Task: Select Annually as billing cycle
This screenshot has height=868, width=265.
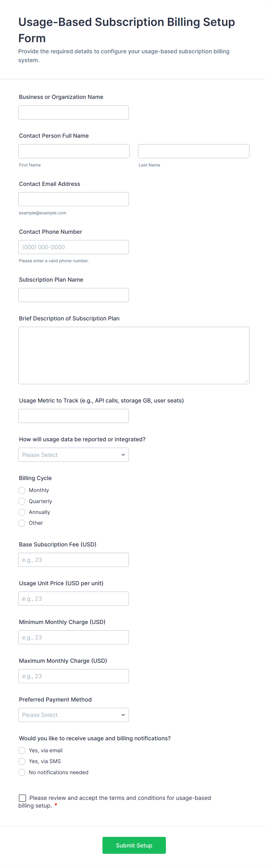Action: point(22,512)
